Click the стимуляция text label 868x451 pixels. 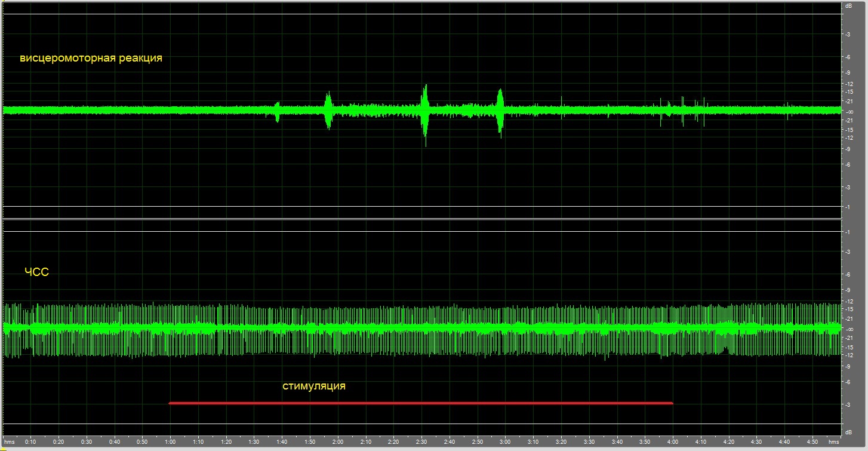[x=313, y=386]
